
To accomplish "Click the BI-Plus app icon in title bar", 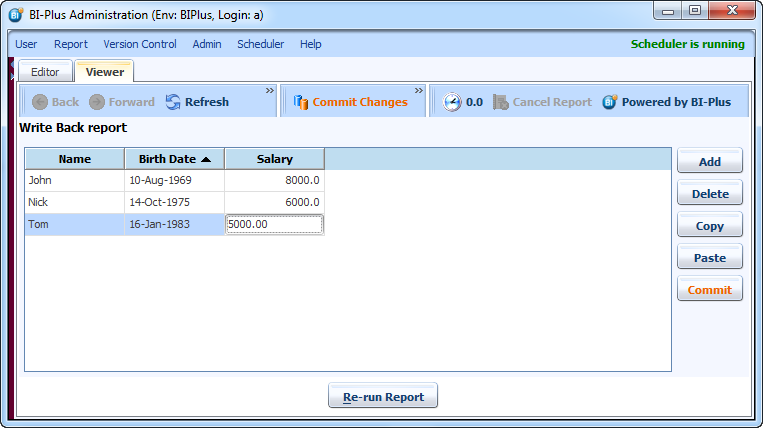I will point(15,14).
